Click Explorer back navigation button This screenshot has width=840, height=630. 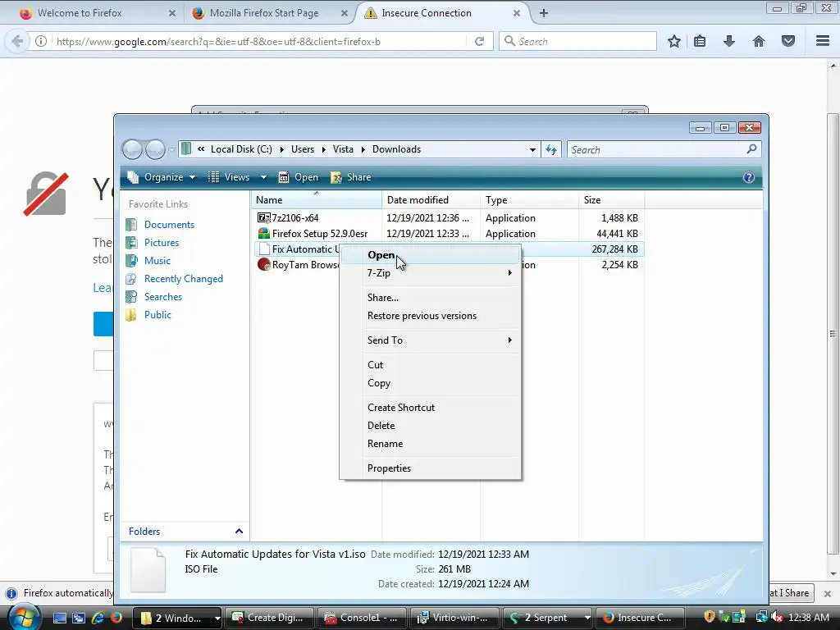pos(132,149)
